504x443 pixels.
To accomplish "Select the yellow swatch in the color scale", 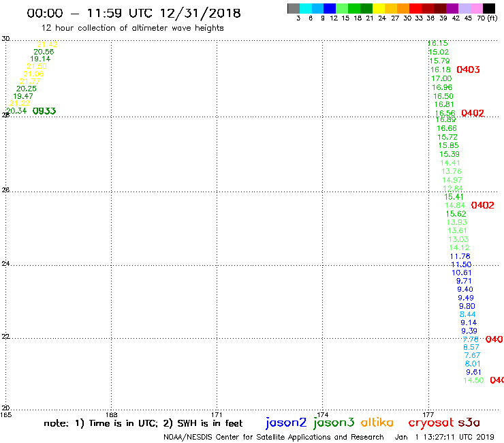I will point(379,8).
